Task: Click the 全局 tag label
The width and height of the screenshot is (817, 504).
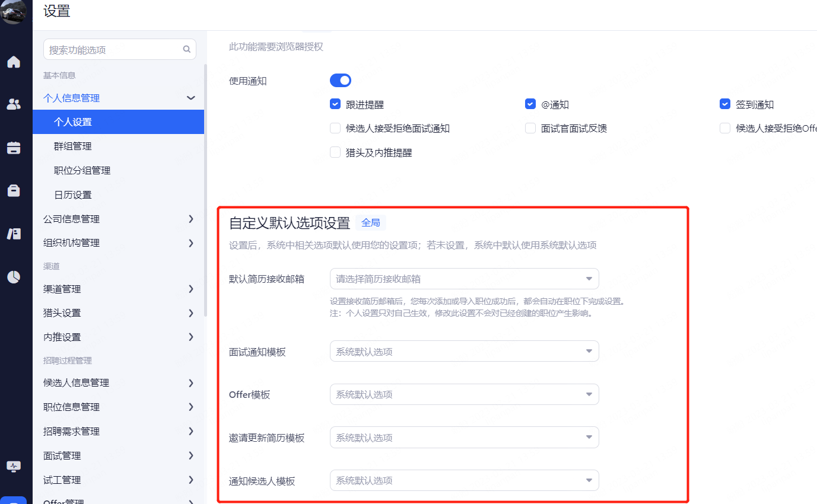Action: point(371,223)
